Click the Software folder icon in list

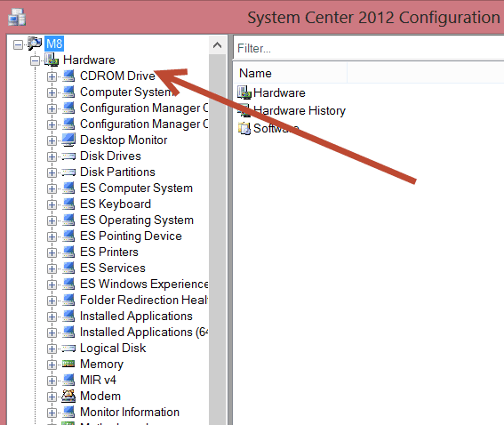(x=244, y=128)
